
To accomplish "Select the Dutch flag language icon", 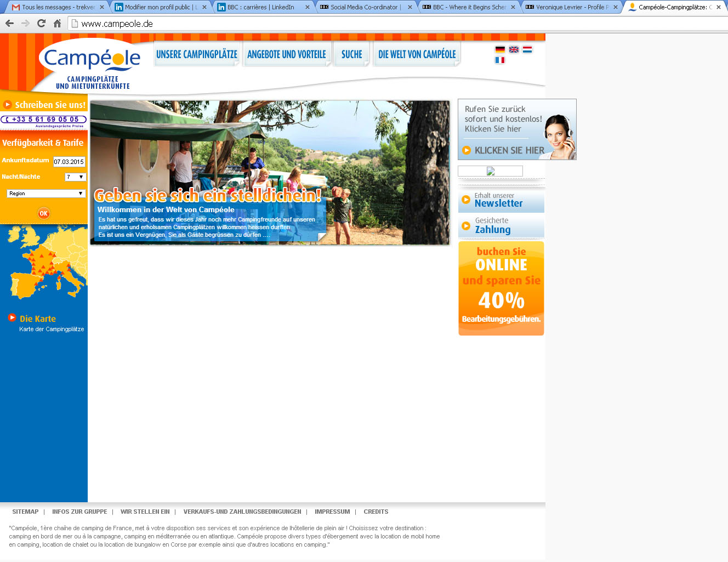I will pos(527,49).
